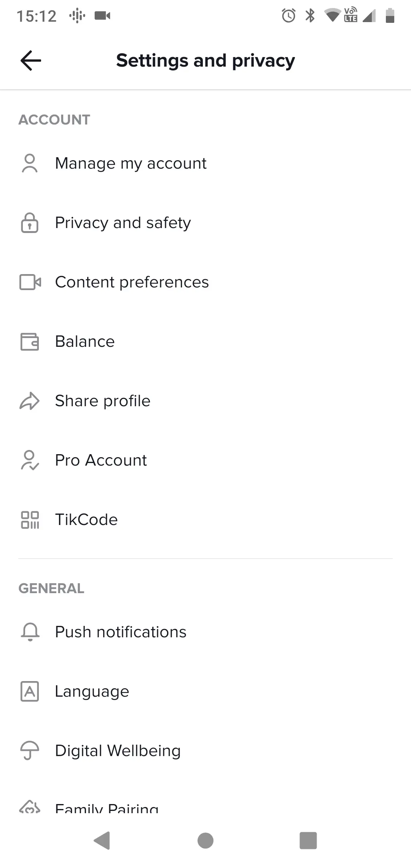Tap the padlock icon for privacy

click(30, 223)
